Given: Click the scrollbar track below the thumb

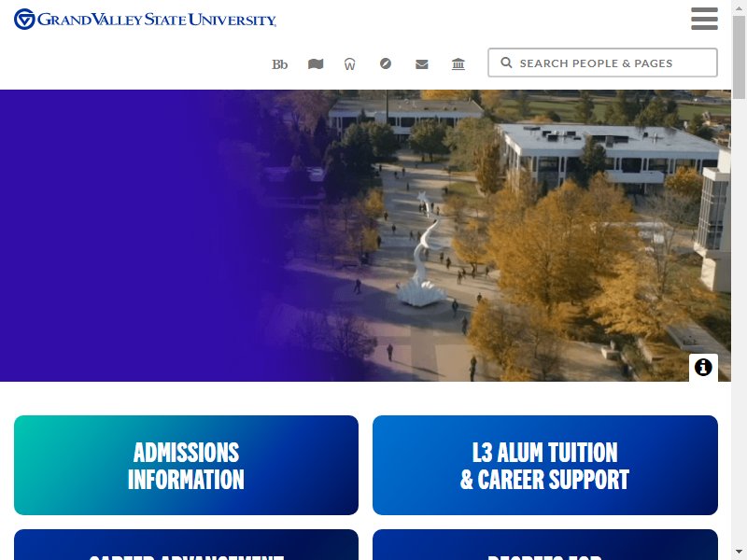Looking at the screenshot, I should 739,322.
